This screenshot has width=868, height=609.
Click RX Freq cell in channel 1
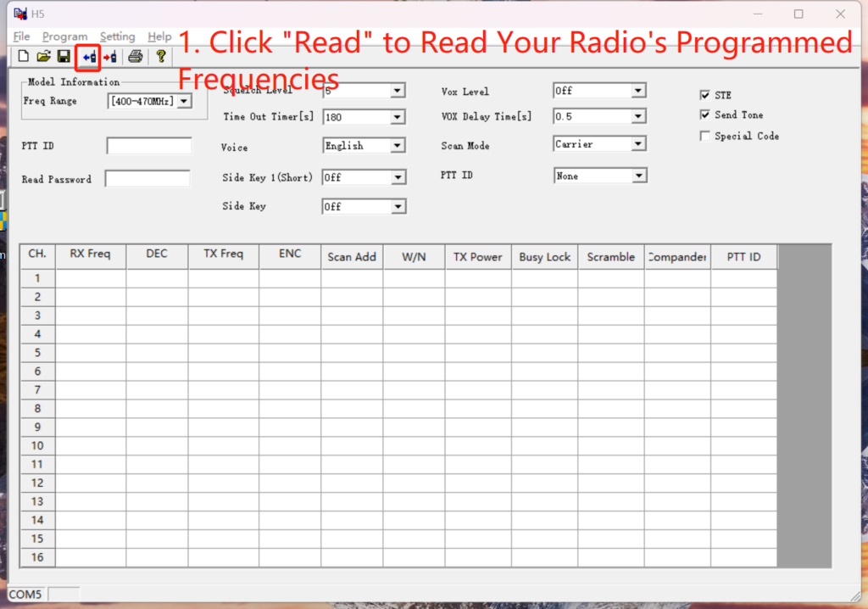[90, 278]
